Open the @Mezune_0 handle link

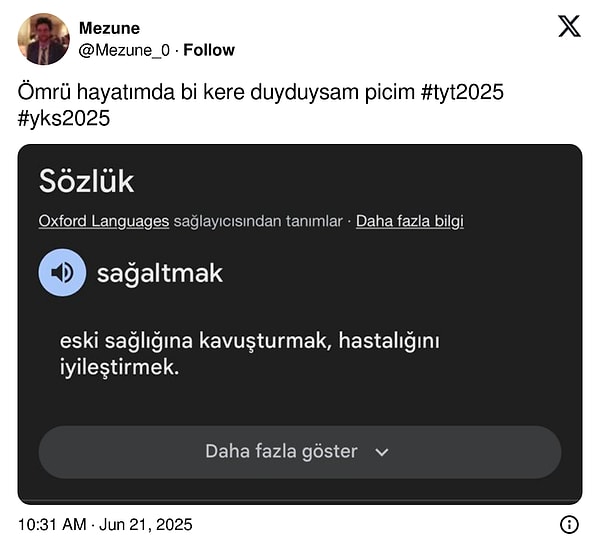coord(124,50)
